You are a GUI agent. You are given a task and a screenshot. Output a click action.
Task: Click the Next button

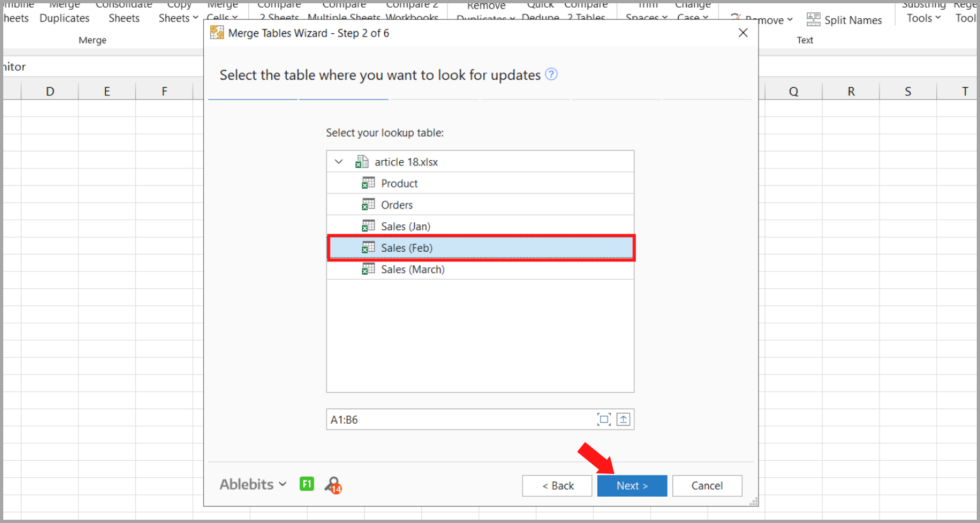[632, 486]
